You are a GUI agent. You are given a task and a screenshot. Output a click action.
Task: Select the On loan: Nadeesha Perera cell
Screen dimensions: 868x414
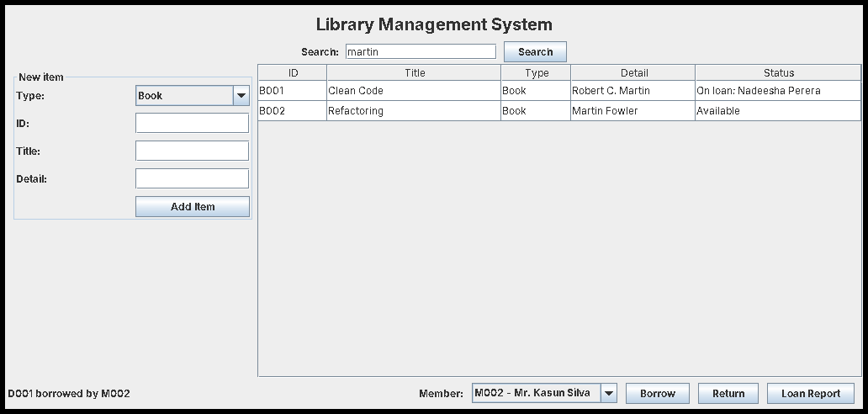(x=778, y=91)
